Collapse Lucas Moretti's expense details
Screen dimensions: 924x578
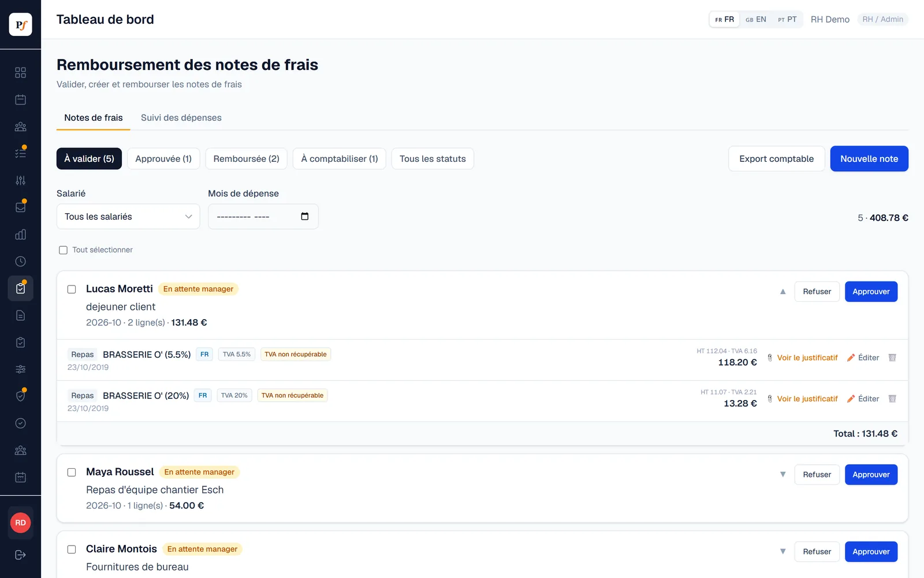point(783,292)
